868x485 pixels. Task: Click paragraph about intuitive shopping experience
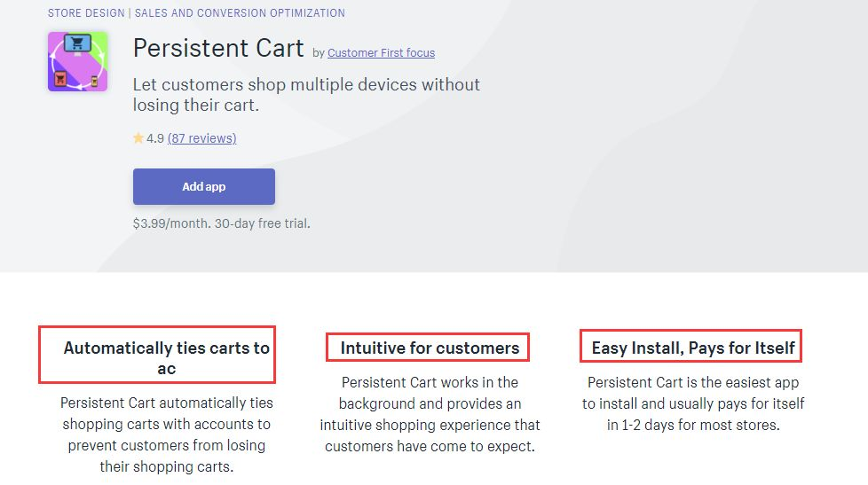pyautogui.click(x=430, y=414)
